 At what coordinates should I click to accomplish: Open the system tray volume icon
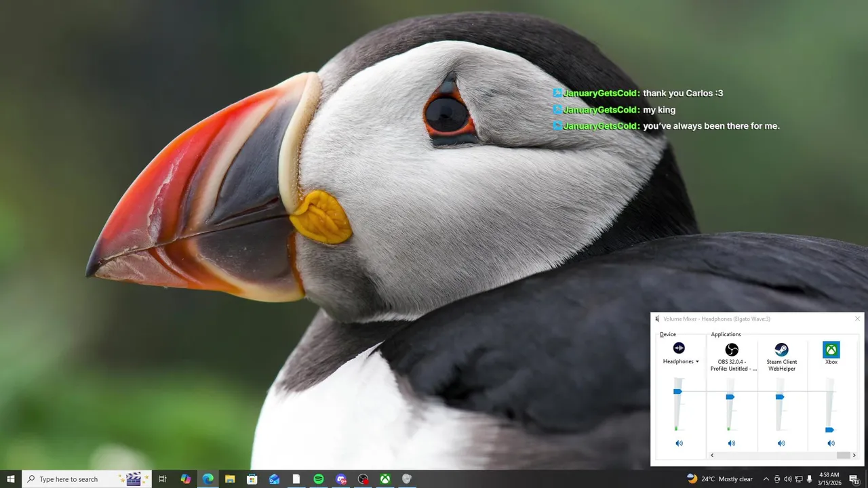coord(788,479)
